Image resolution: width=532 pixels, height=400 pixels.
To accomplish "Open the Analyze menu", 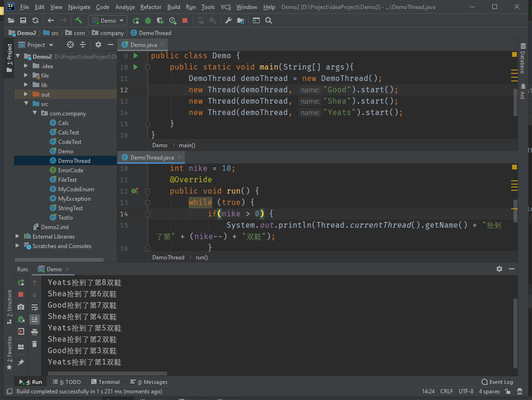I will [125, 7].
